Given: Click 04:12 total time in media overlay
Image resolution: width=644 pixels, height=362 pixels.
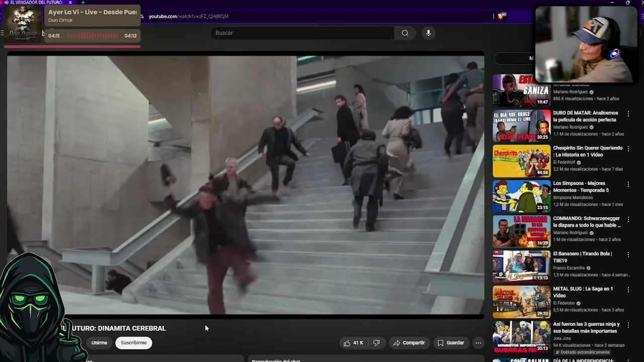Looking at the screenshot, I should click(130, 36).
